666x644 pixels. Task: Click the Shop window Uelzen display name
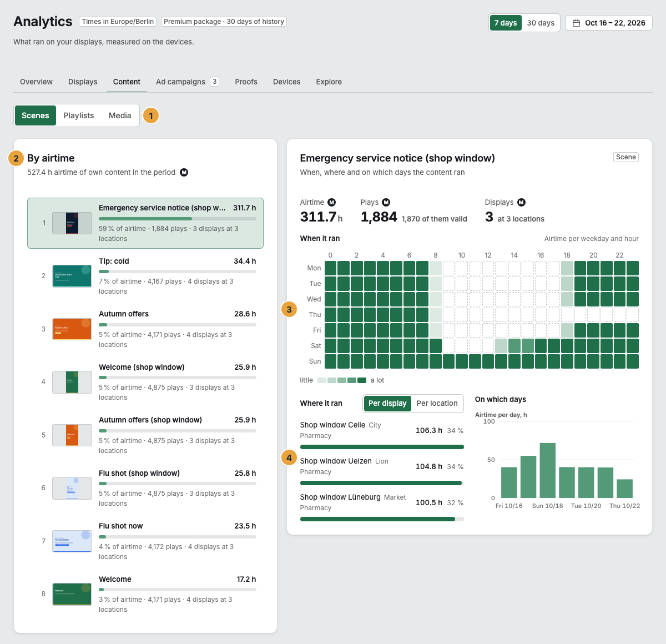pyautogui.click(x=336, y=461)
